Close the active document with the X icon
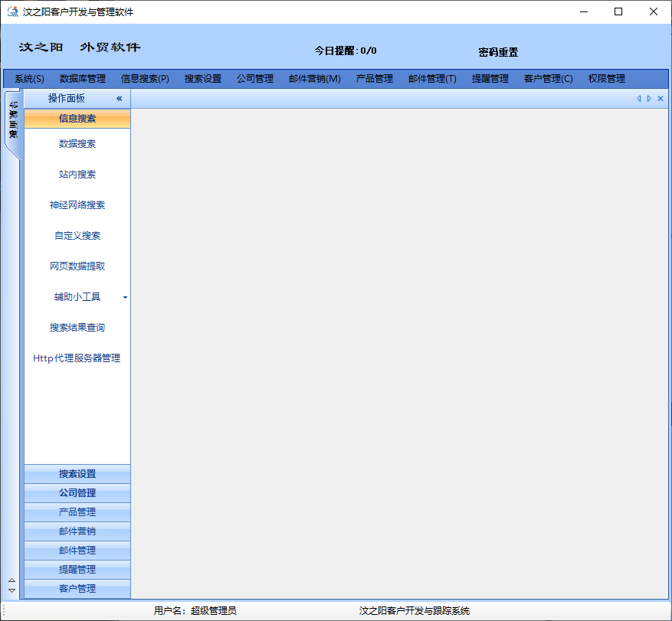672x621 pixels. (x=661, y=99)
